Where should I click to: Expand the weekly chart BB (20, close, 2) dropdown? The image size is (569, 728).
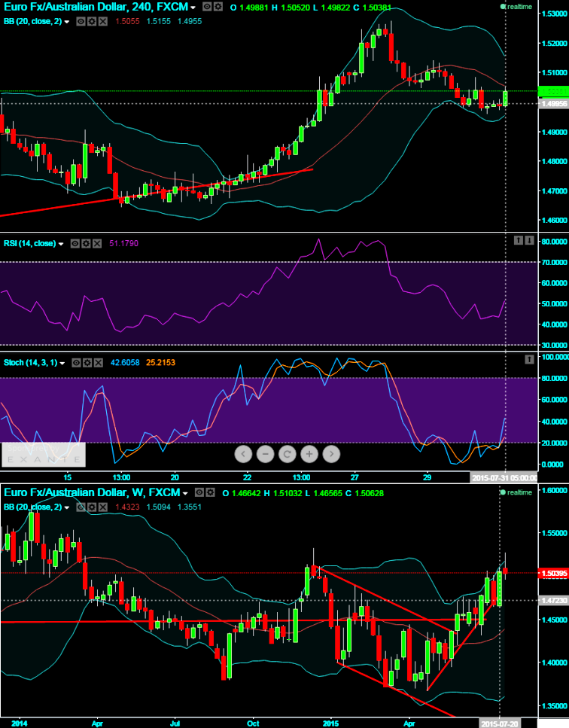(67, 507)
